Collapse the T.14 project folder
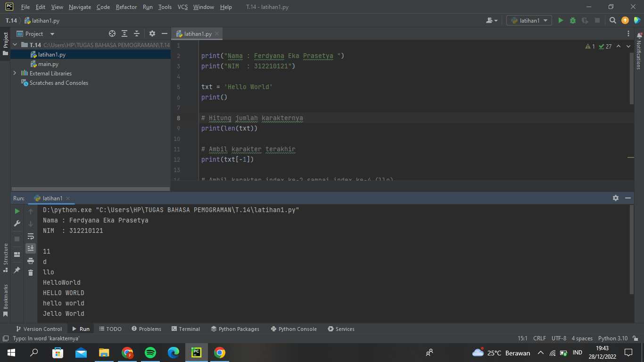Image resolution: width=644 pixels, height=362 pixels. click(x=15, y=45)
